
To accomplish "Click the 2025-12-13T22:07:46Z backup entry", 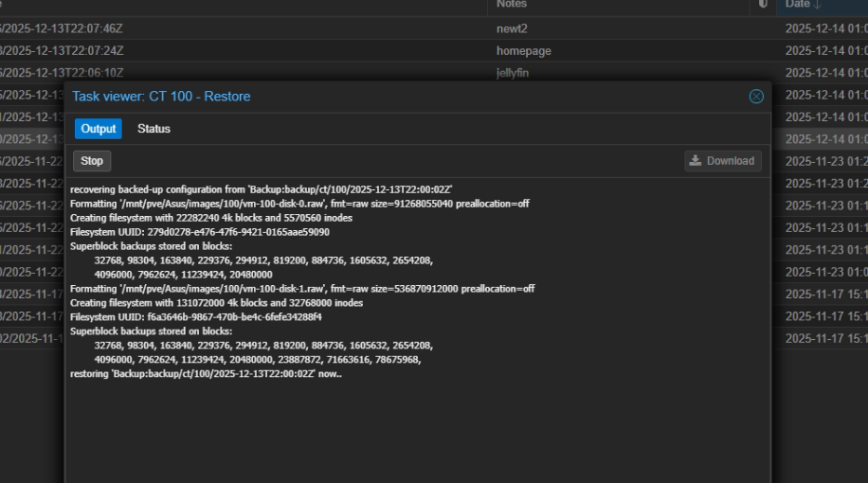I will coord(62,28).
